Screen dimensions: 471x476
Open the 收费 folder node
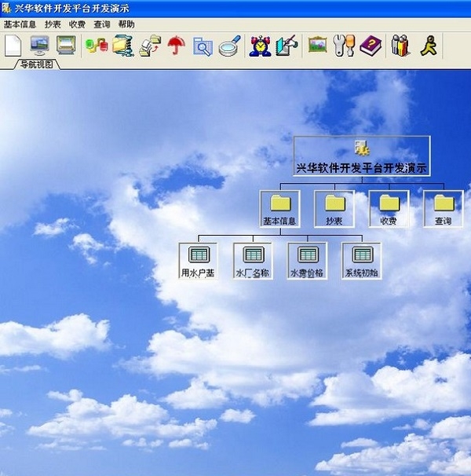pos(389,208)
